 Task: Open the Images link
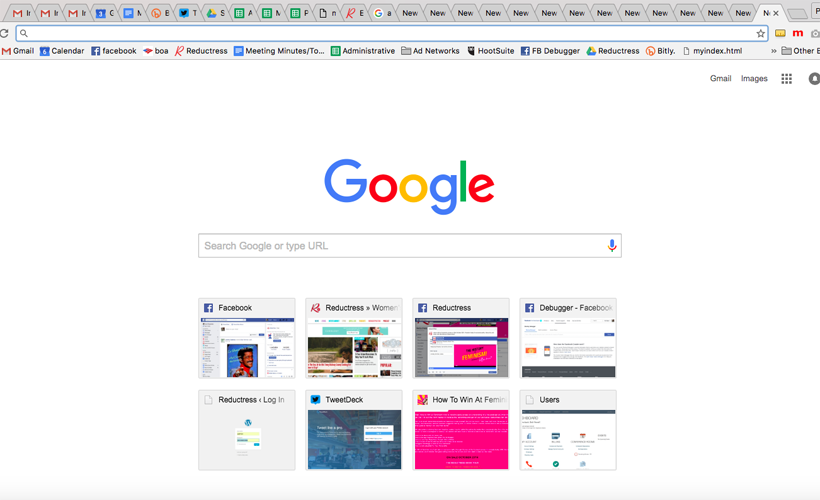pos(754,79)
